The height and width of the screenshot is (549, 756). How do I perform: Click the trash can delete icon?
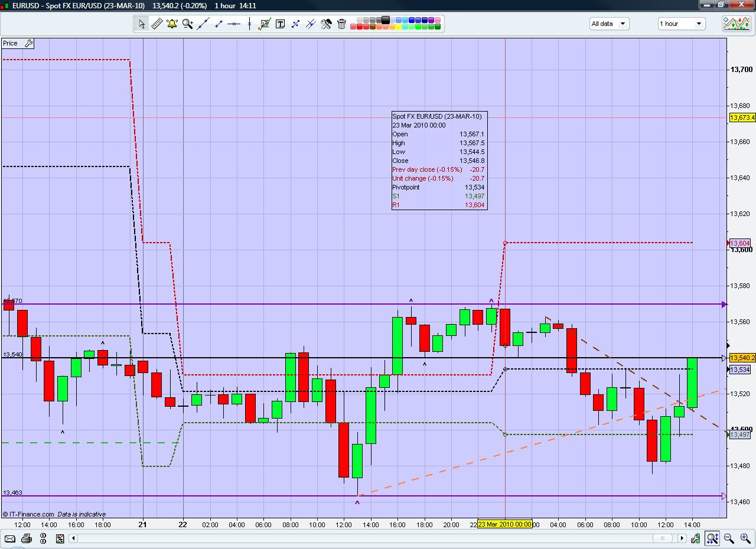(341, 24)
